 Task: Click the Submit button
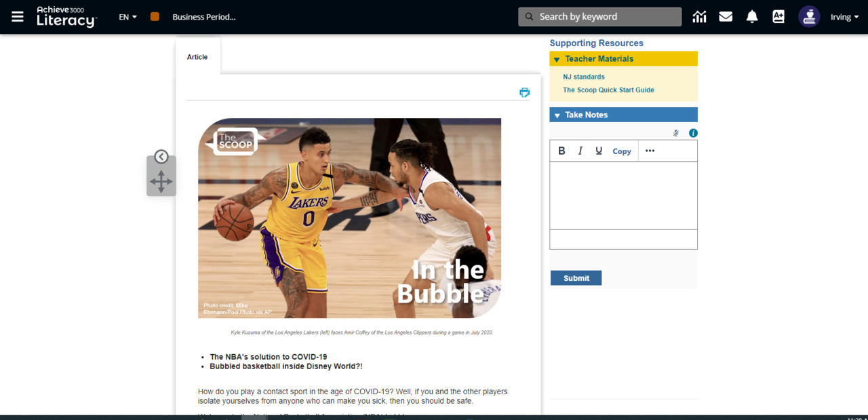pos(576,278)
